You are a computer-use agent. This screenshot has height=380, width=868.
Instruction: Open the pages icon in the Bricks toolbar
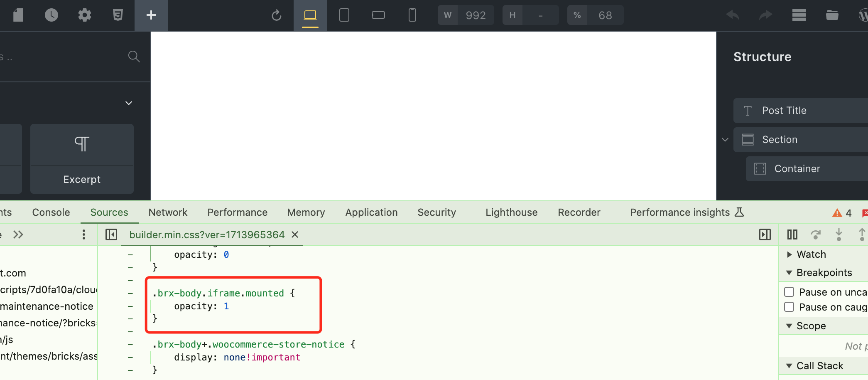point(18,15)
